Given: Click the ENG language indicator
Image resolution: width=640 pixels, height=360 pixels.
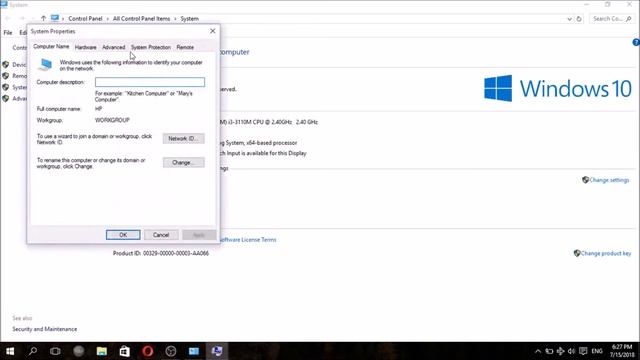Looking at the screenshot, I should coord(597,351).
